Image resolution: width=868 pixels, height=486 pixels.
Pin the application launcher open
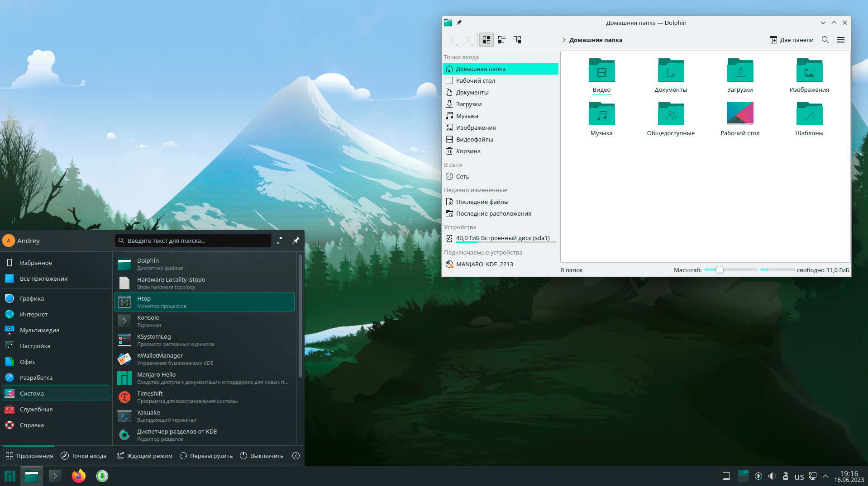296,241
